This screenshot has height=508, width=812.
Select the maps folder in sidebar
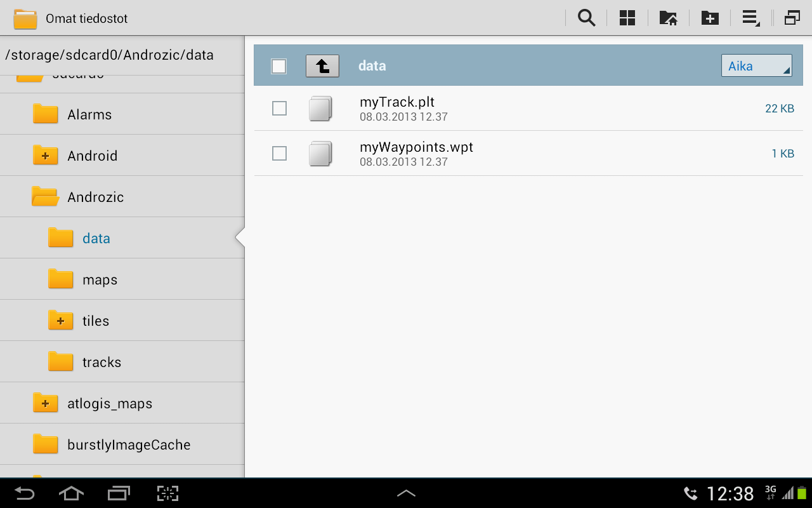[122, 279]
